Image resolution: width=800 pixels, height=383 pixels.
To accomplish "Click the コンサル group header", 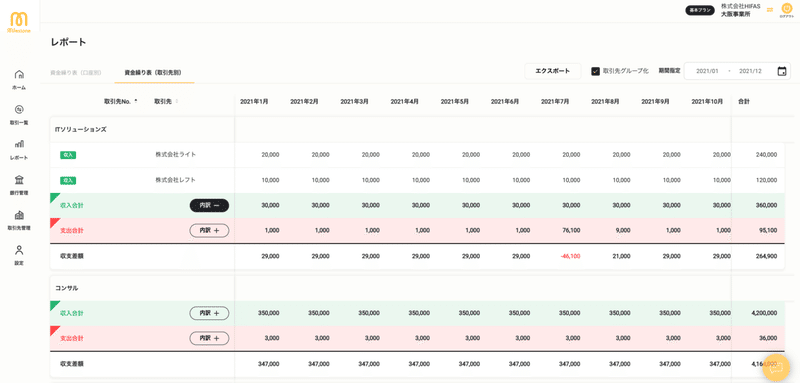I will [x=67, y=288].
